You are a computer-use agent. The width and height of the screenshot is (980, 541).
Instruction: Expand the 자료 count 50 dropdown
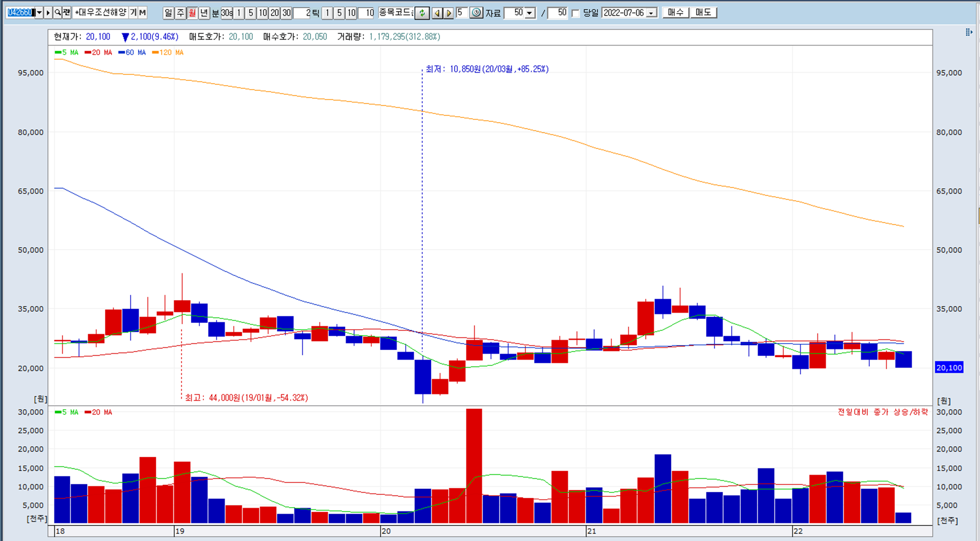[x=530, y=13]
